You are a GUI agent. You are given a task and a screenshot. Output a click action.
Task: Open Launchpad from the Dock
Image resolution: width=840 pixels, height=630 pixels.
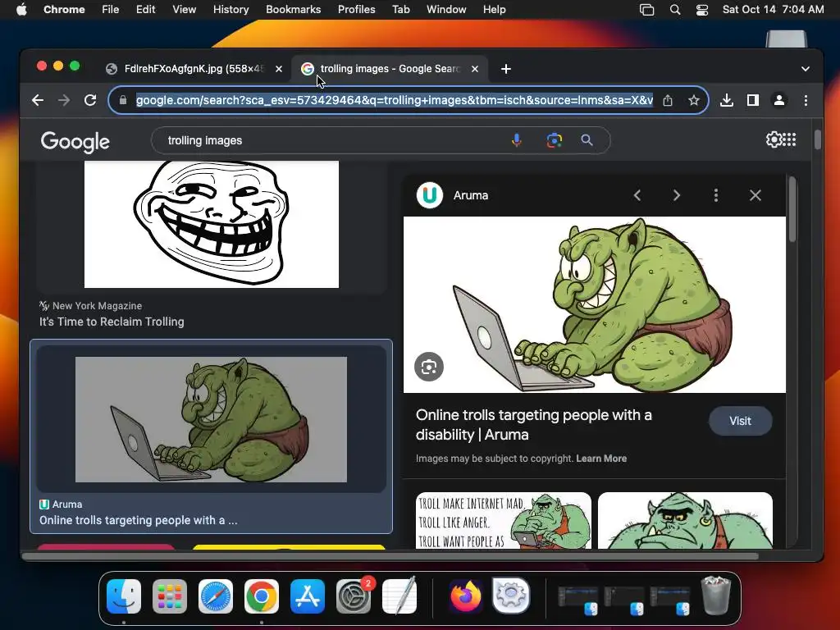[170, 596]
